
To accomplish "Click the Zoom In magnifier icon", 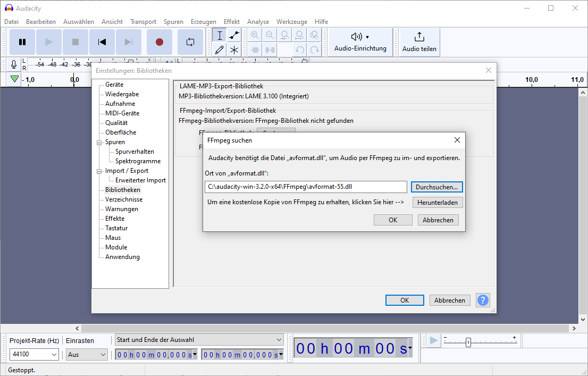I will pyautogui.click(x=255, y=35).
